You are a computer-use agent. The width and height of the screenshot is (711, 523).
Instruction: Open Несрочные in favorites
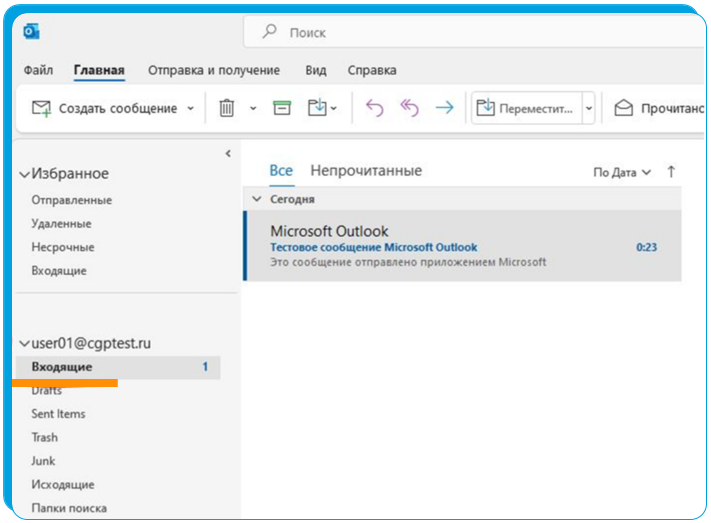tap(63, 247)
